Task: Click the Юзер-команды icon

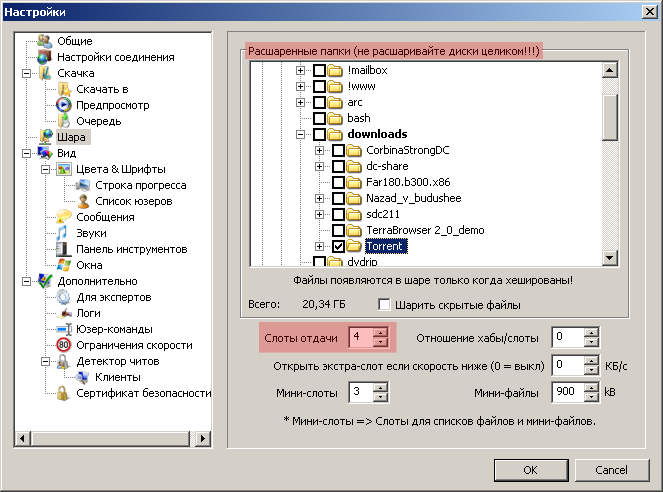Action: pos(65,329)
